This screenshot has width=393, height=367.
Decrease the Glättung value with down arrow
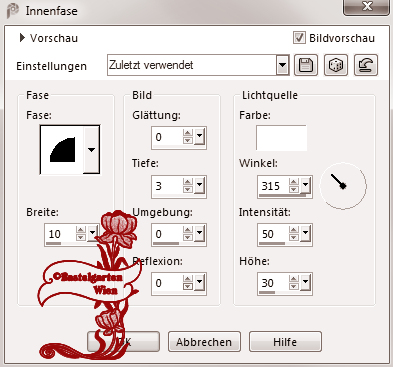[x=188, y=141]
